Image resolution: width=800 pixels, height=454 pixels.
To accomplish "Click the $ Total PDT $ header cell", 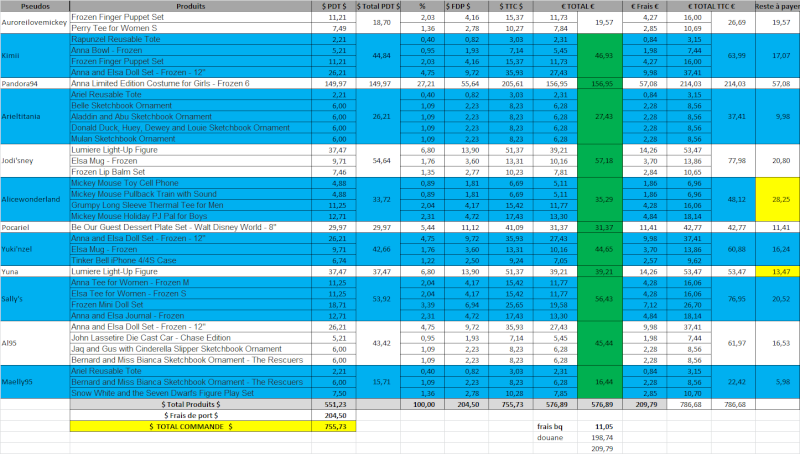I will pos(378,6).
